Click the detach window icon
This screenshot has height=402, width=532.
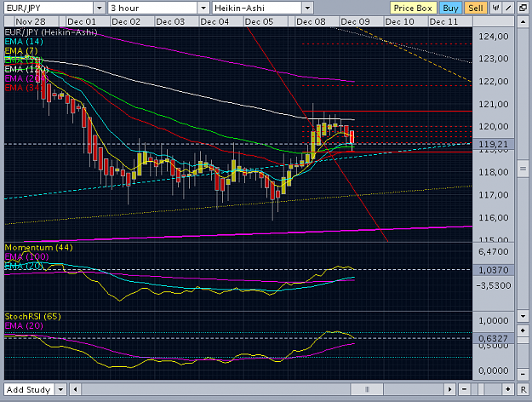[523, 8]
